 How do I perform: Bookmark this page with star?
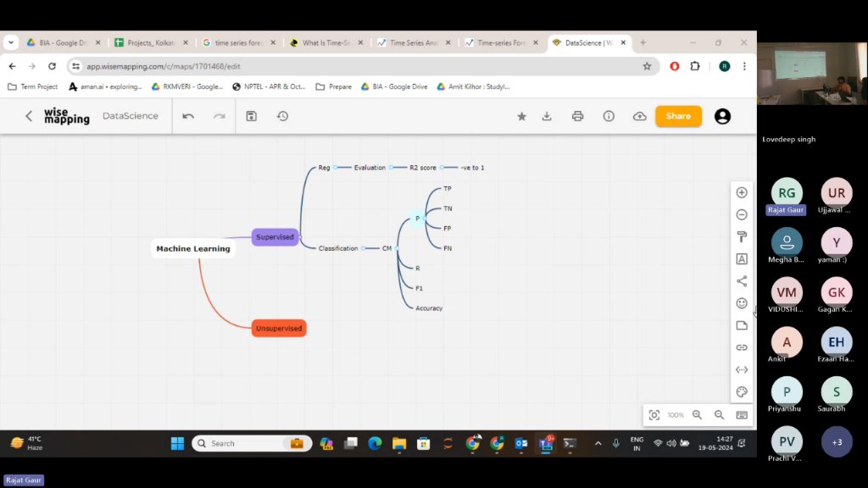647,66
